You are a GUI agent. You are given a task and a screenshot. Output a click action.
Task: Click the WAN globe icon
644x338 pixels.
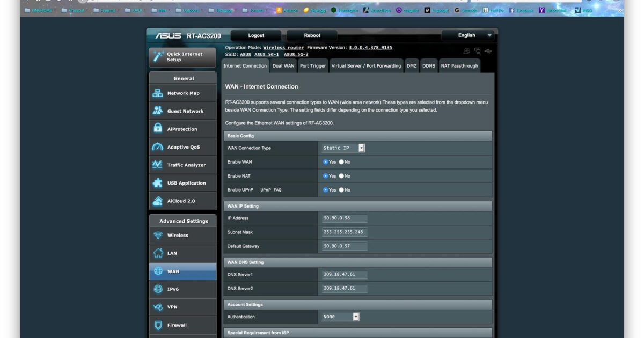[x=158, y=271]
